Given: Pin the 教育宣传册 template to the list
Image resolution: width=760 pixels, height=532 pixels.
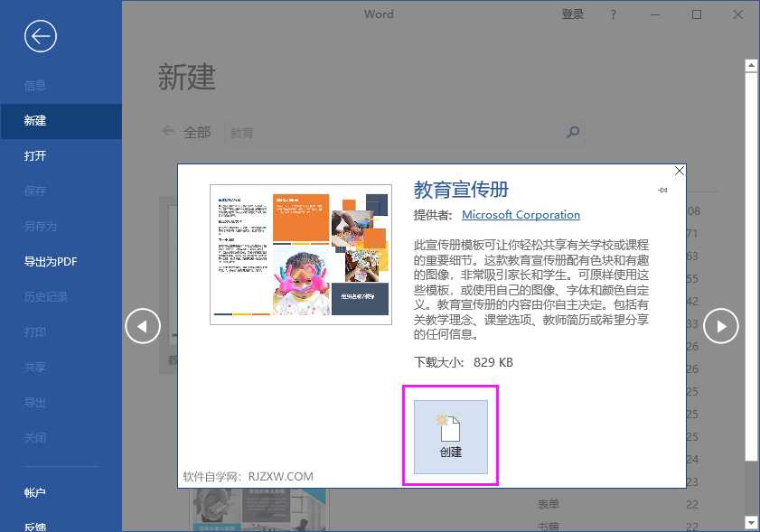Looking at the screenshot, I should click(x=661, y=191).
